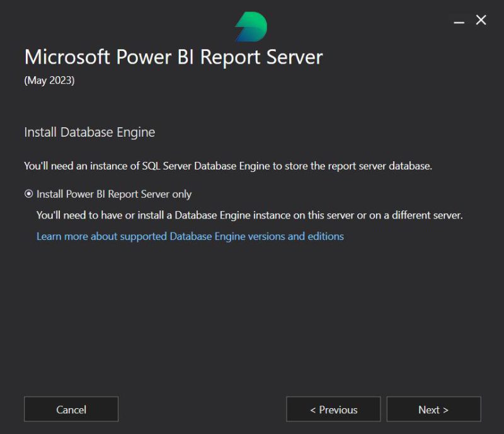This screenshot has width=504, height=434.
Task: Click the close X icon
Action: click(480, 20)
